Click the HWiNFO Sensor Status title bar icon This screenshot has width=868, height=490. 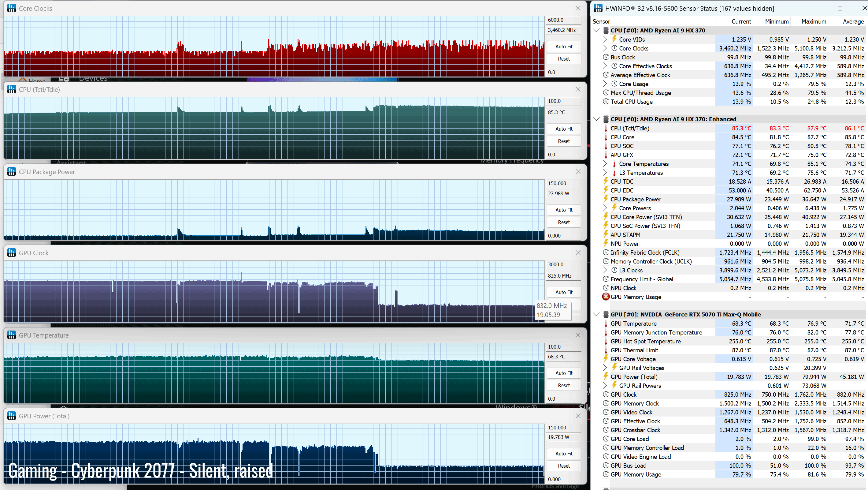(x=598, y=8)
